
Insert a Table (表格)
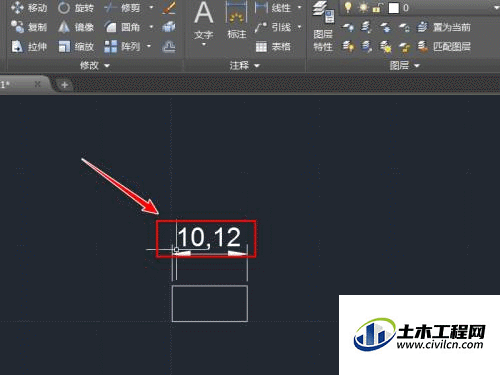(x=273, y=46)
